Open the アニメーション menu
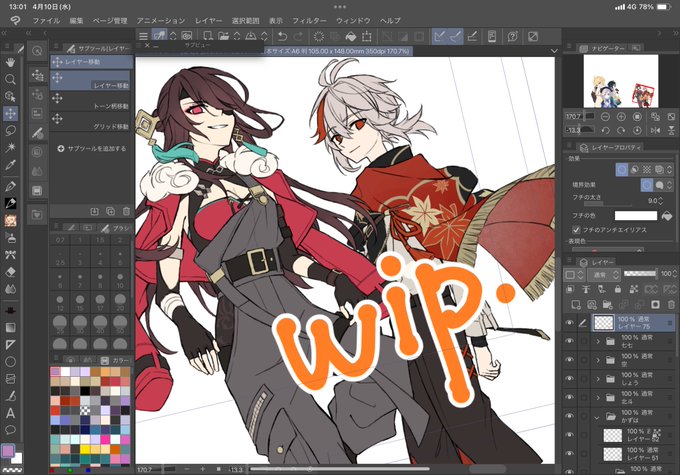Viewport: 680px width, 475px height. click(160, 20)
